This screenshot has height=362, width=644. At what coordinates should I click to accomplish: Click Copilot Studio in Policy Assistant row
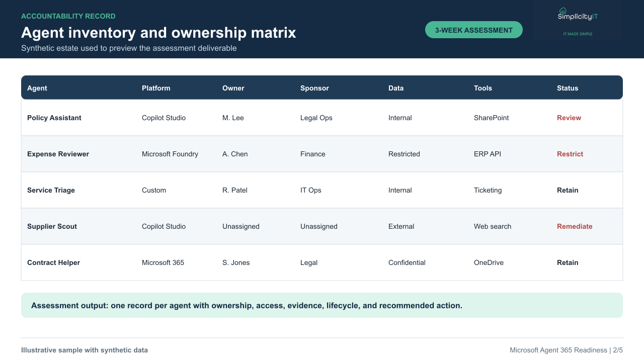click(x=164, y=118)
